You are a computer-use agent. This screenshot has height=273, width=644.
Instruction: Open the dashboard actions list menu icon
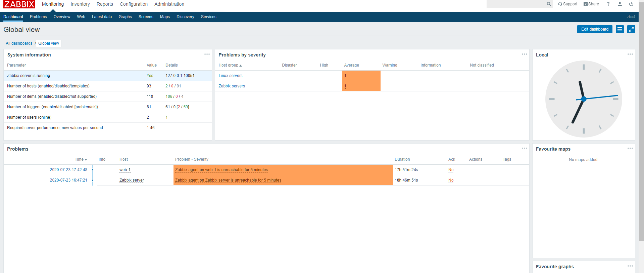point(620,29)
